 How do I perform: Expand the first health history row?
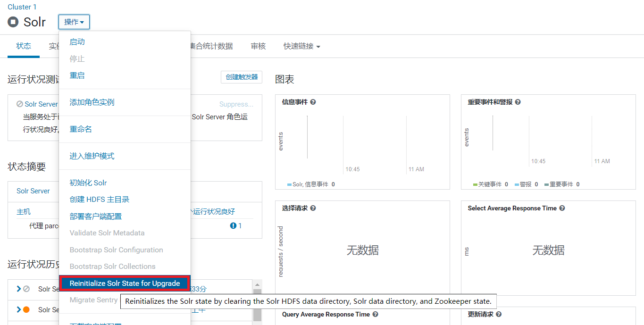(18, 289)
